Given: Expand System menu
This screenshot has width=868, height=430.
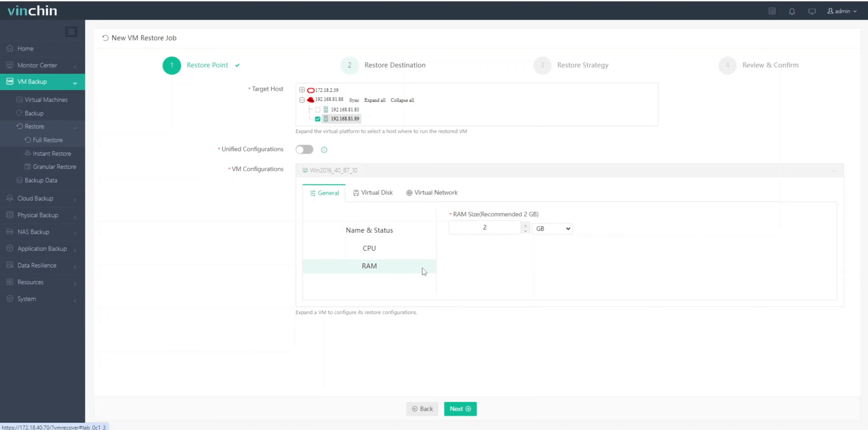Looking at the screenshot, I should pos(43,299).
